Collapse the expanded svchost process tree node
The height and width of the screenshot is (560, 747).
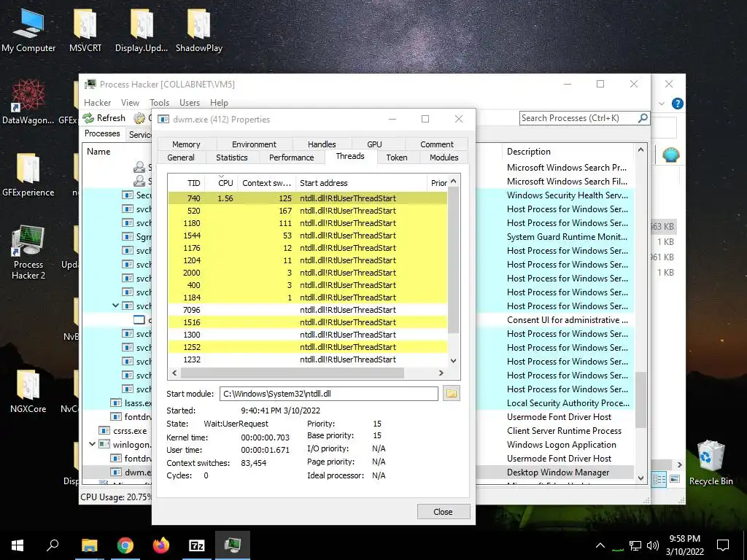(115, 306)
